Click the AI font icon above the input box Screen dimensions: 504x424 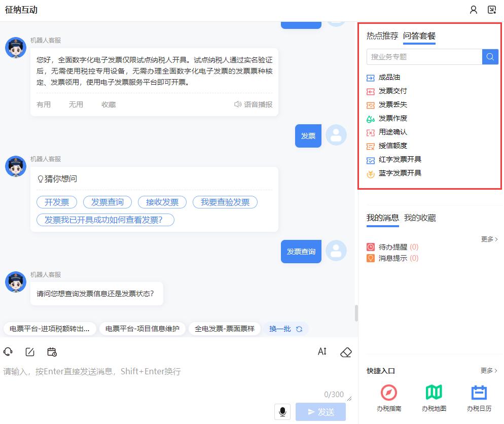(322, 351)
